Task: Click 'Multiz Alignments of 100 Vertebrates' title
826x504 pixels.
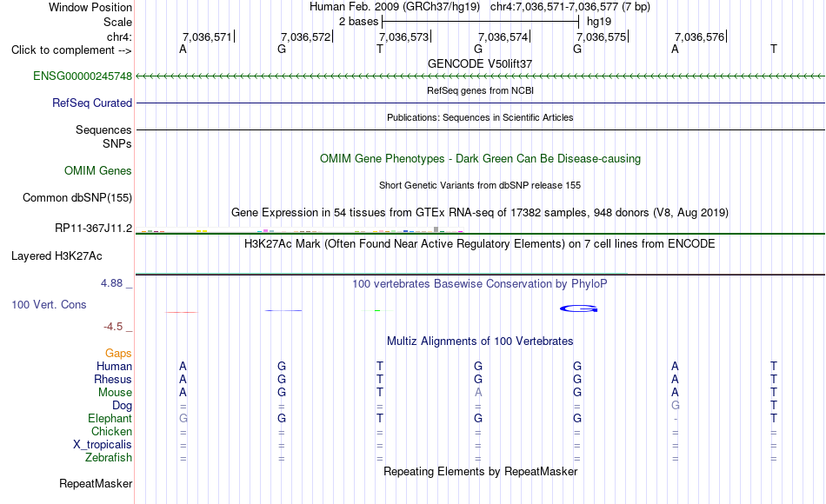Action: (x=480, y=342)
